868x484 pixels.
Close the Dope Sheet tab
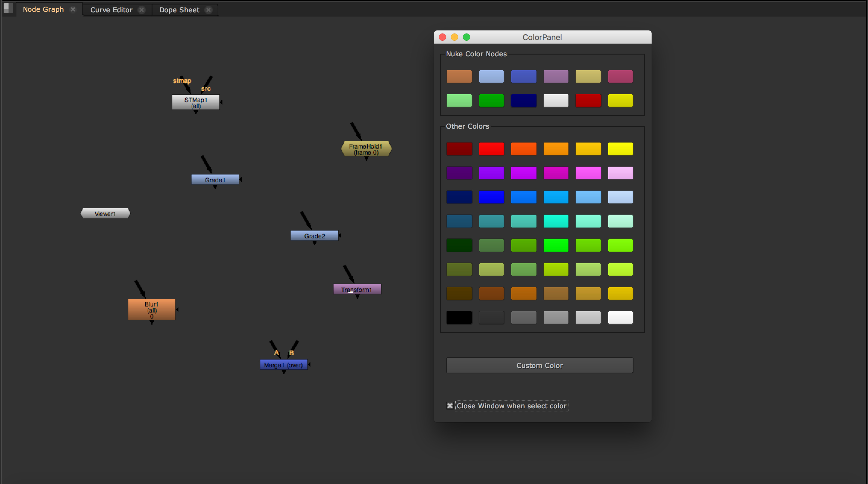point(209,10)
